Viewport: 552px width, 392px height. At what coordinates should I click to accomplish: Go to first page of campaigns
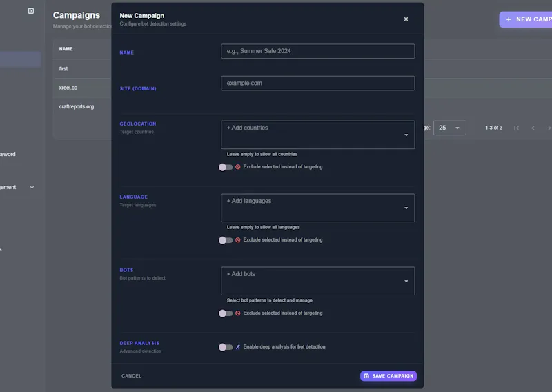click(516, 128)
